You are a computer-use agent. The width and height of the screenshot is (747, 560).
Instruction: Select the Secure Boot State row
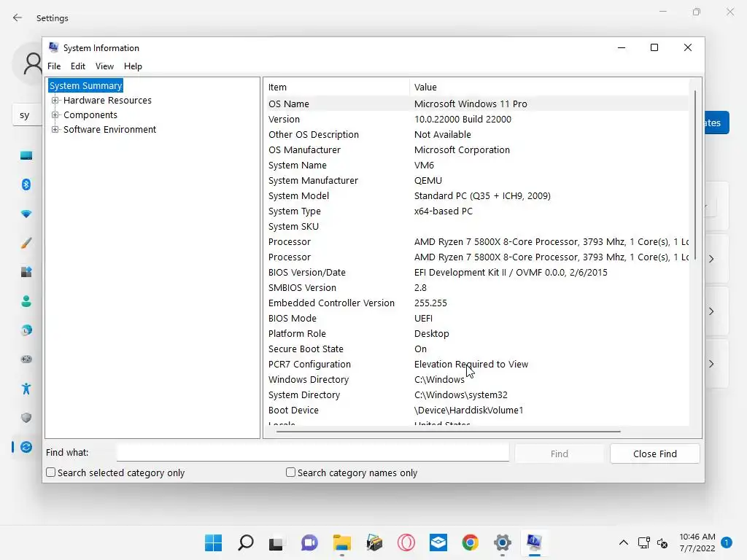pyautogui.click(x=476, y=349)
